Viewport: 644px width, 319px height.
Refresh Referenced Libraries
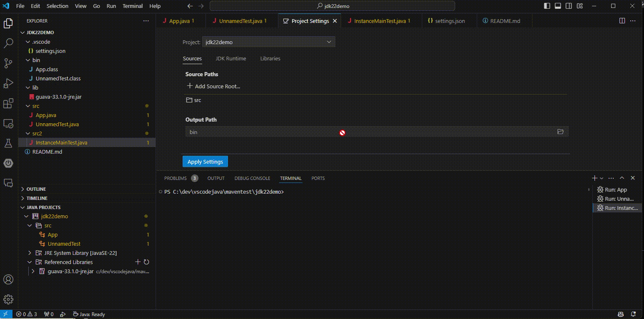pos(146,262)
